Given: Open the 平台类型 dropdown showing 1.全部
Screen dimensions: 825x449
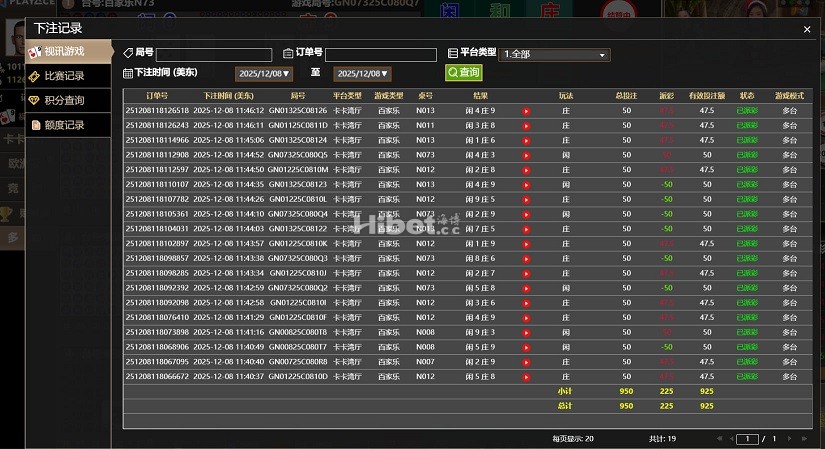Looking at the screenshot, I should (x=553, y=54).
